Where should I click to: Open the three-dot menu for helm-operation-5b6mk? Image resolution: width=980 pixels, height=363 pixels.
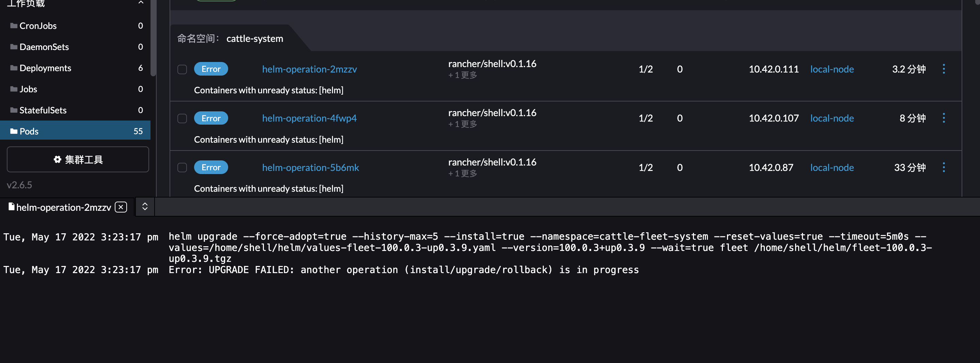click(944, 168)
